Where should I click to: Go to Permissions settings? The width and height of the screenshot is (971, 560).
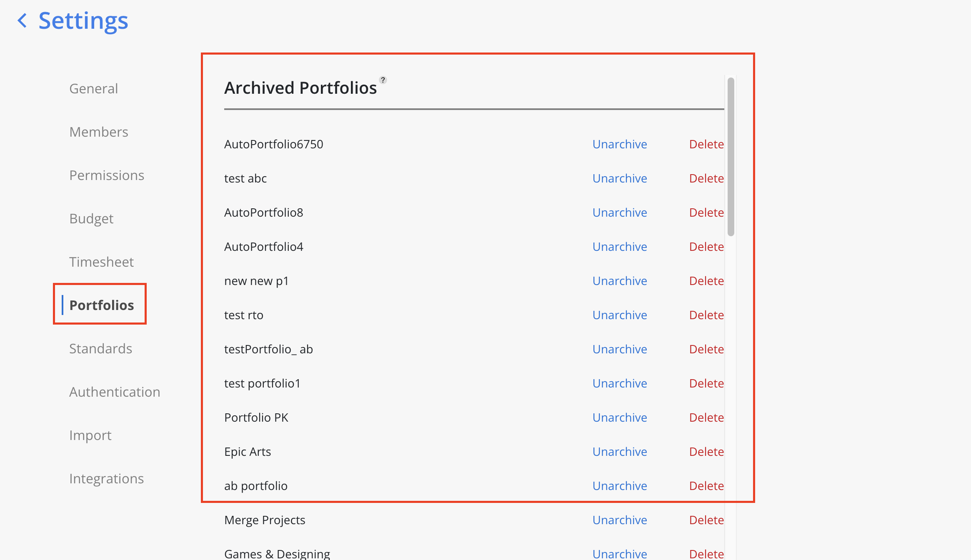click(107, 175)
